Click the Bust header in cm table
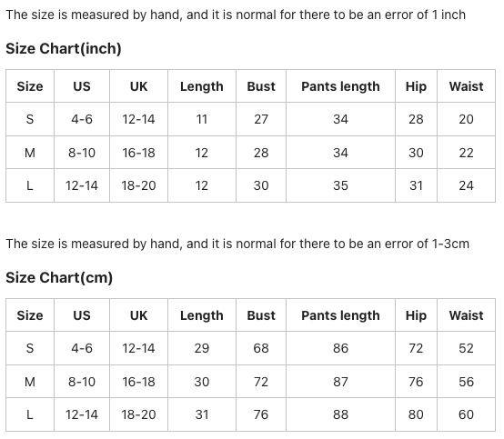The width and height of the screenshot is (504, 439). click(x=261, y=315)
